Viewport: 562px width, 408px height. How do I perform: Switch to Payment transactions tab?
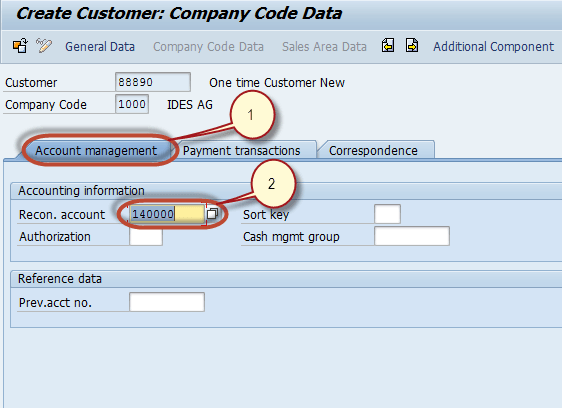point(242,151)
